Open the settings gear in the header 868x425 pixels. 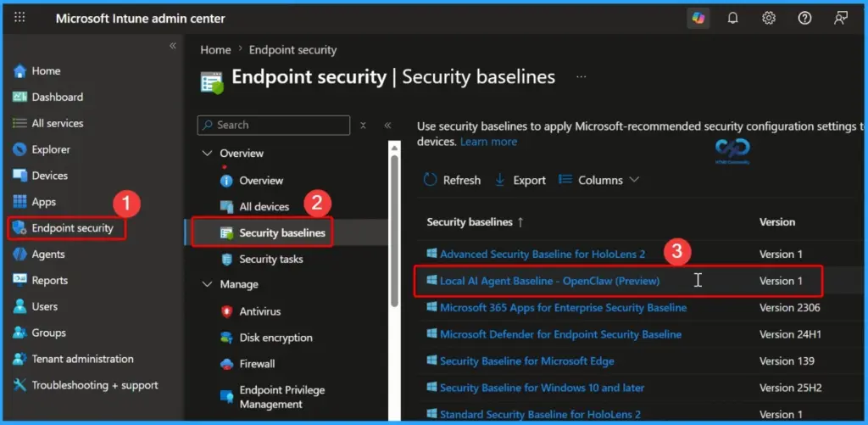[x=768, y=19]
